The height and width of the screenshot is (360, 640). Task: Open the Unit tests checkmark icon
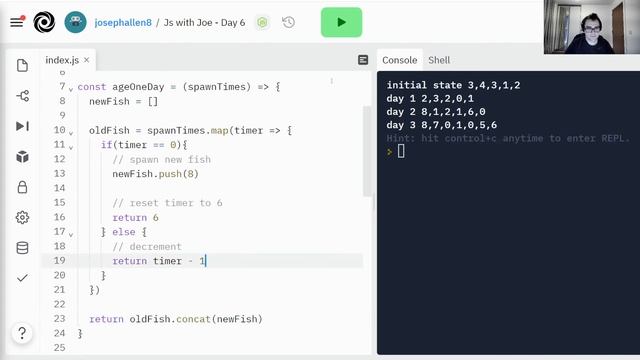pyautogui.click(x=22, y=278)
